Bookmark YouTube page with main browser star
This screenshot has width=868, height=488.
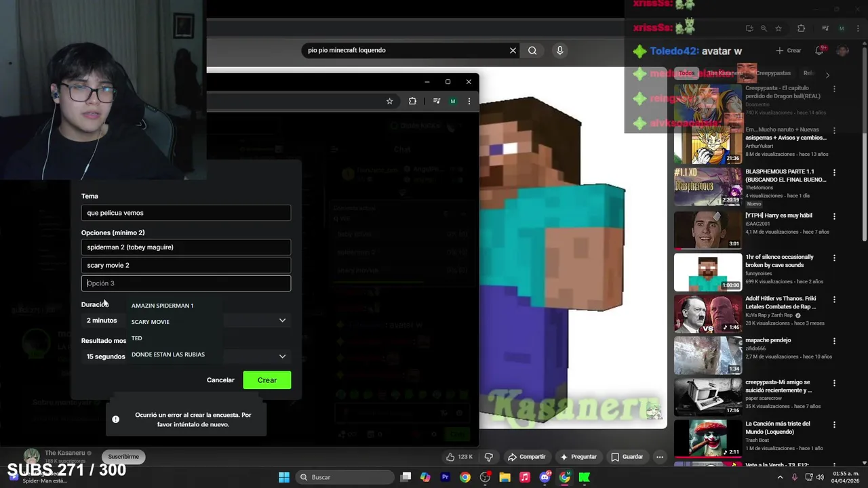tap(778, 28)
